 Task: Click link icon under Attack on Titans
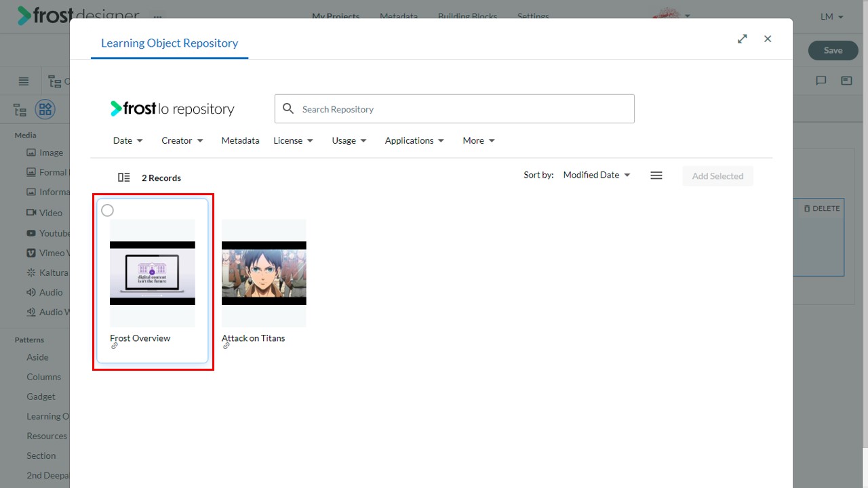[226, 346]
